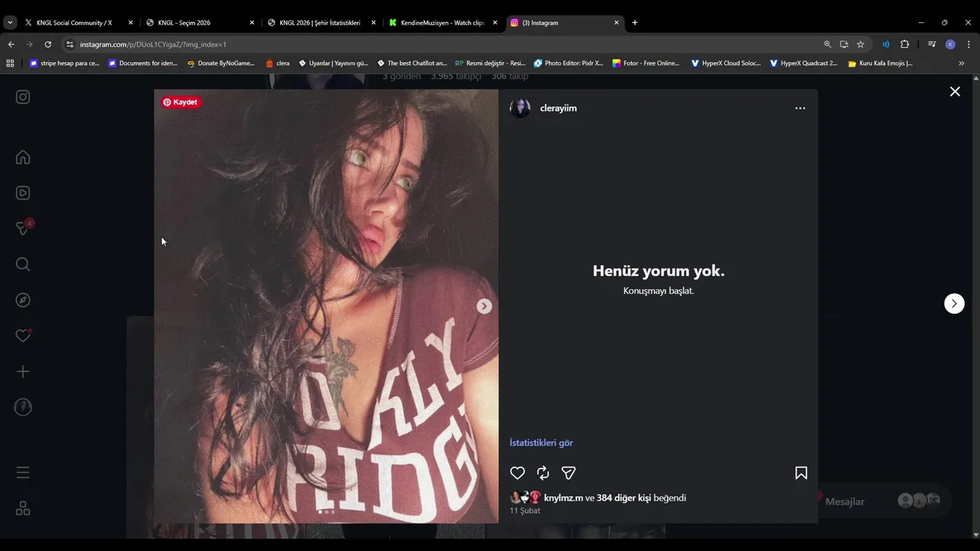Open Documents for iden... bookmark
Image resolution: width=980 pixels, height=551 pixels.
[143, 64]
